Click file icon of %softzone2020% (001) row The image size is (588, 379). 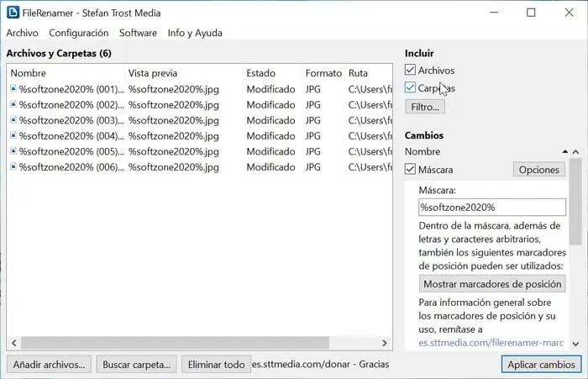point(13,89)
